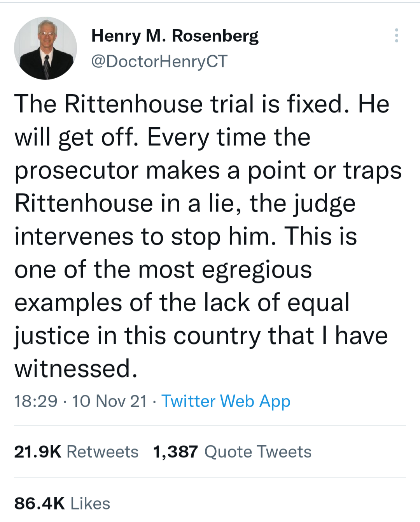Image resolution: width=420 pixels, height=522 pixels.
Task: View the 1,387 Quote Tweets
Action: (x=232, y=452)
